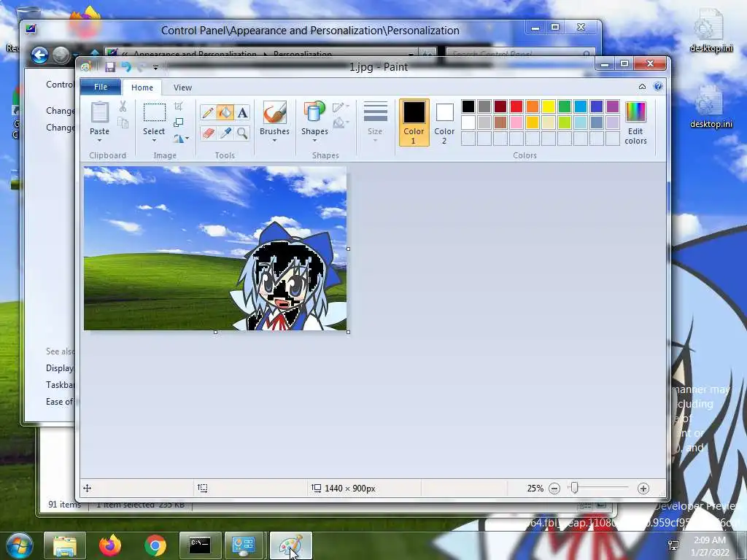Expand the Paste dropdown arrow
This screenshot has width=747, height=560.
pyautogui.click(x=99, y=141)
